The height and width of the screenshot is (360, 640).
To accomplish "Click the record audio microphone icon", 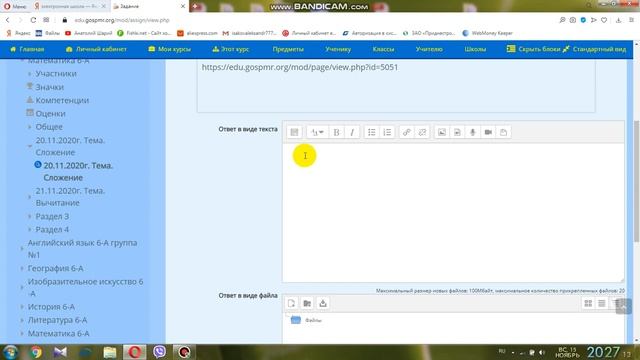I will coord(473,132).
